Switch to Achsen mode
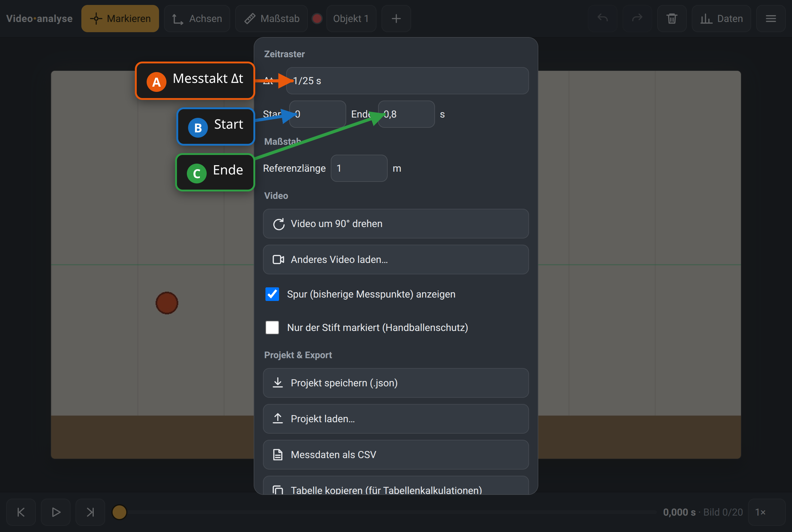This screenshot has width=792, height=532. (197, 18)
